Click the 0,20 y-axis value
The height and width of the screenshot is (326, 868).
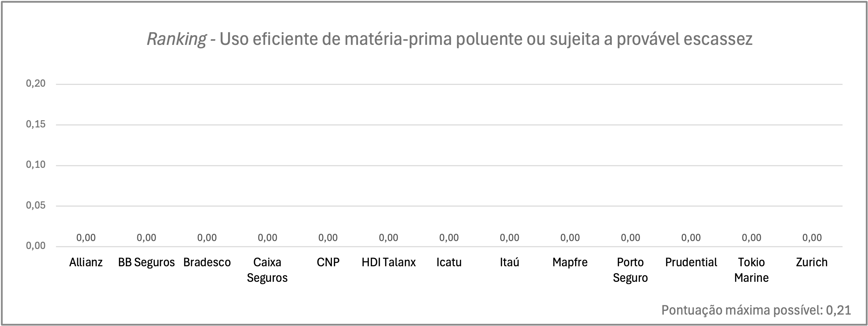coord(36,84)
